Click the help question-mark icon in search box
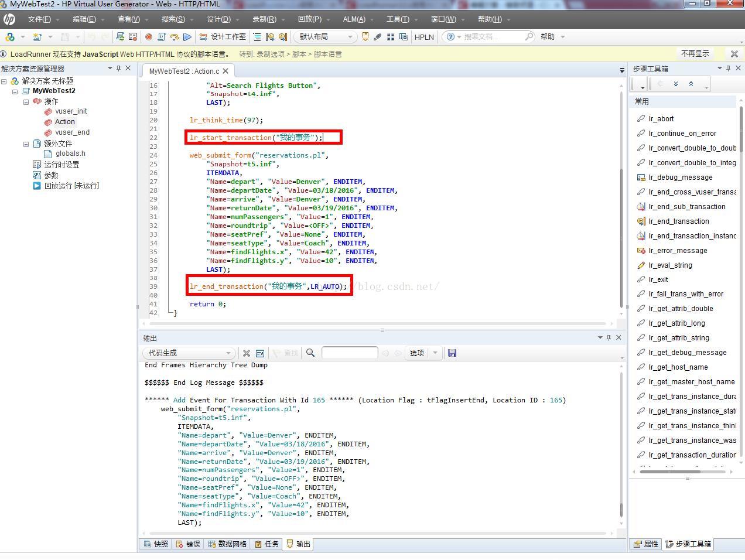Viewport: 745px width, 560px height. tap(450, 36)
